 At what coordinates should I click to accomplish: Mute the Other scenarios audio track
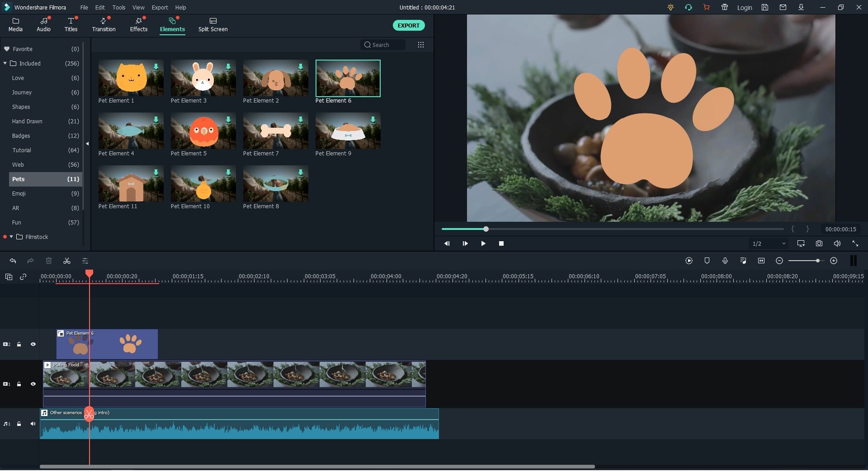(33, 424)
